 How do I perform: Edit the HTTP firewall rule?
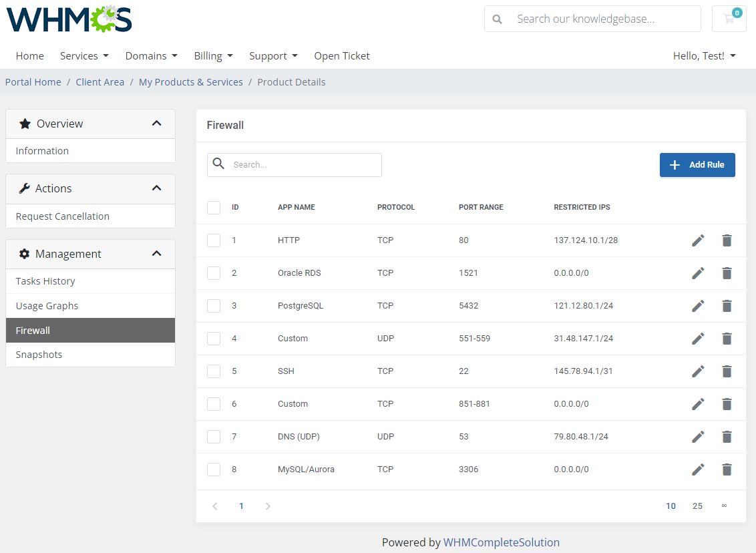[x=698, y=240]
